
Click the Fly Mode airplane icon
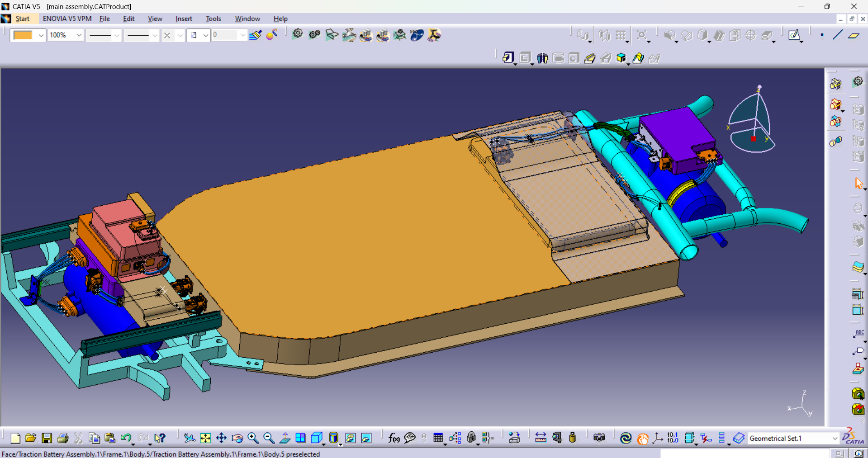point(190,438)
